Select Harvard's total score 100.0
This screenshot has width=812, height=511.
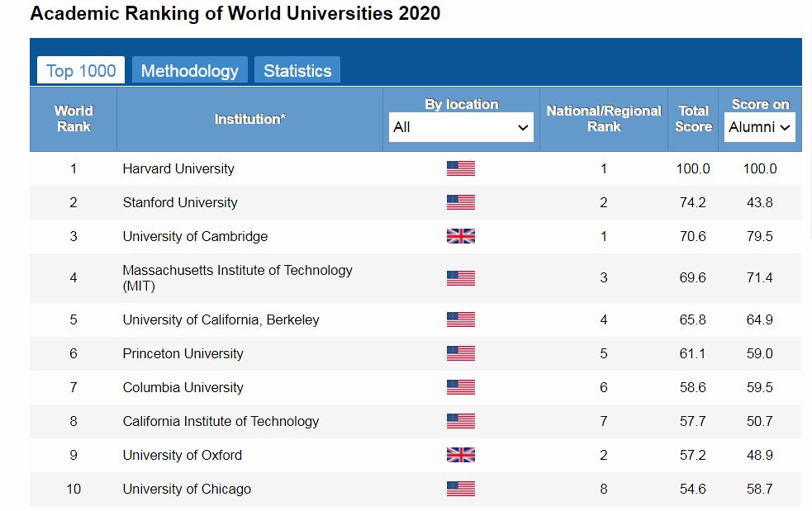pyautogui.click(x=693, y=168)
